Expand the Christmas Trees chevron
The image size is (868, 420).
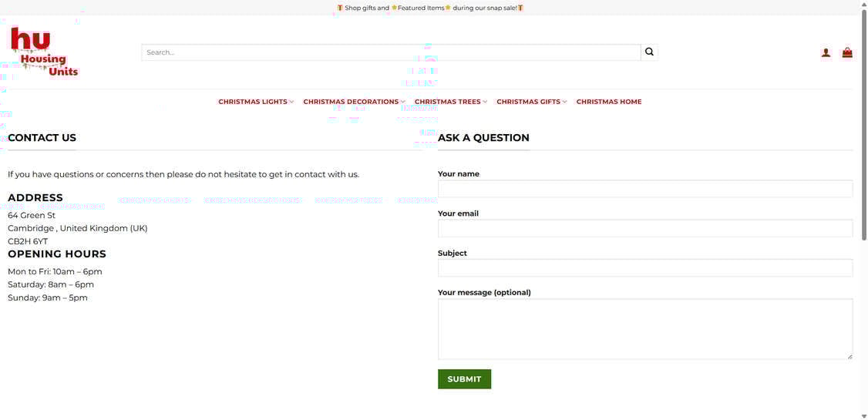click(x=485, y=102)
